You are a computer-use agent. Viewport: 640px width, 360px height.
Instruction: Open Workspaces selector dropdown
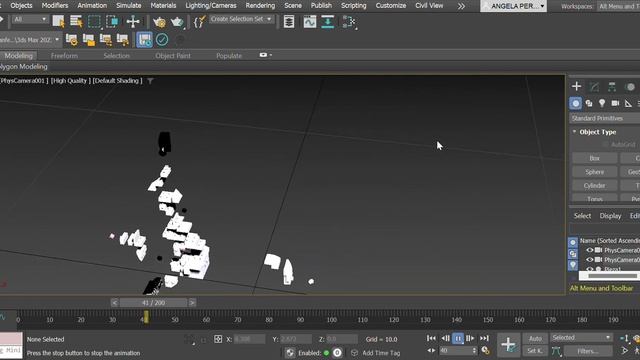coord(618,6)
